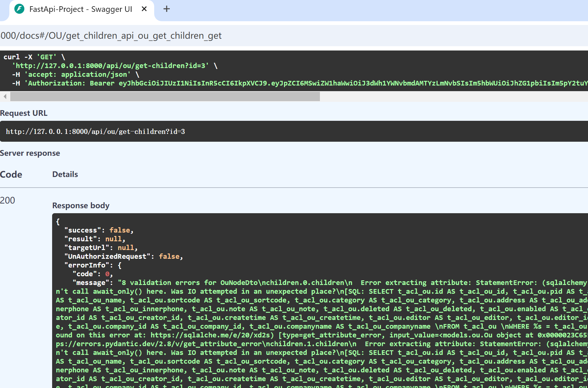Screen dimensions: 588x388
Task: Close the FastApi-Project Swagger UI tab
Action: pyautogui.click(x=144, y=9)
